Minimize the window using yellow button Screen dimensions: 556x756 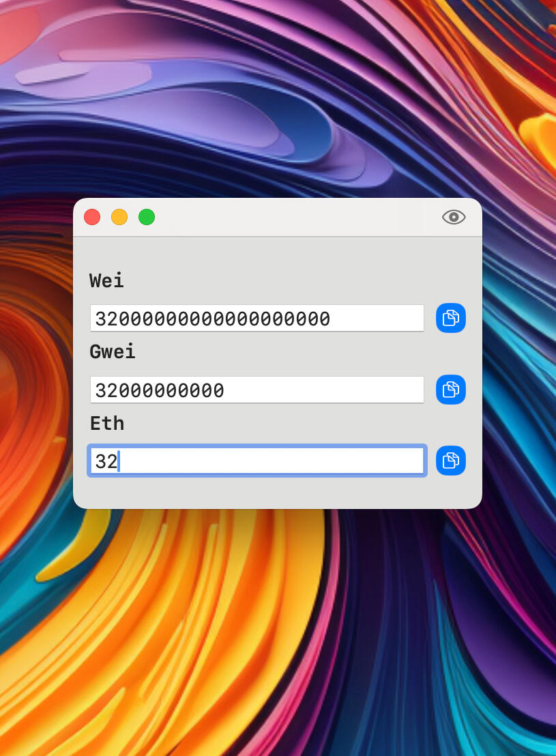click(x=119, y=217)
